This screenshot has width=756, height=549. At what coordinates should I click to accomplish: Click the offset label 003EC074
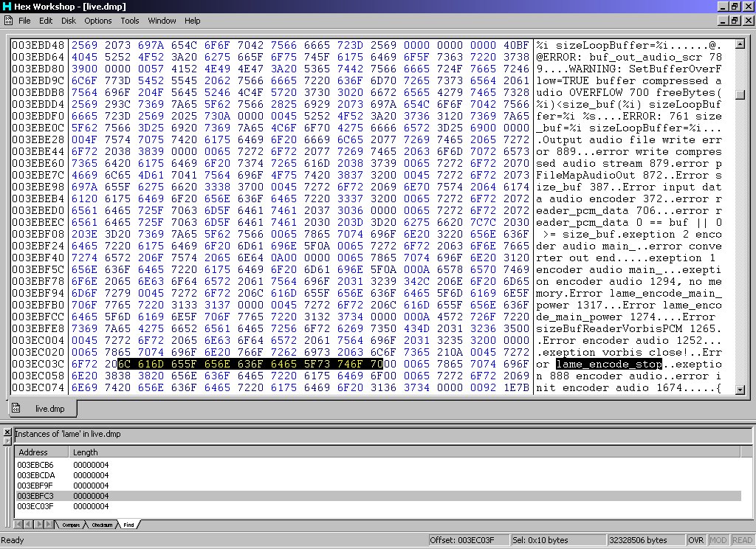[38, 387]
